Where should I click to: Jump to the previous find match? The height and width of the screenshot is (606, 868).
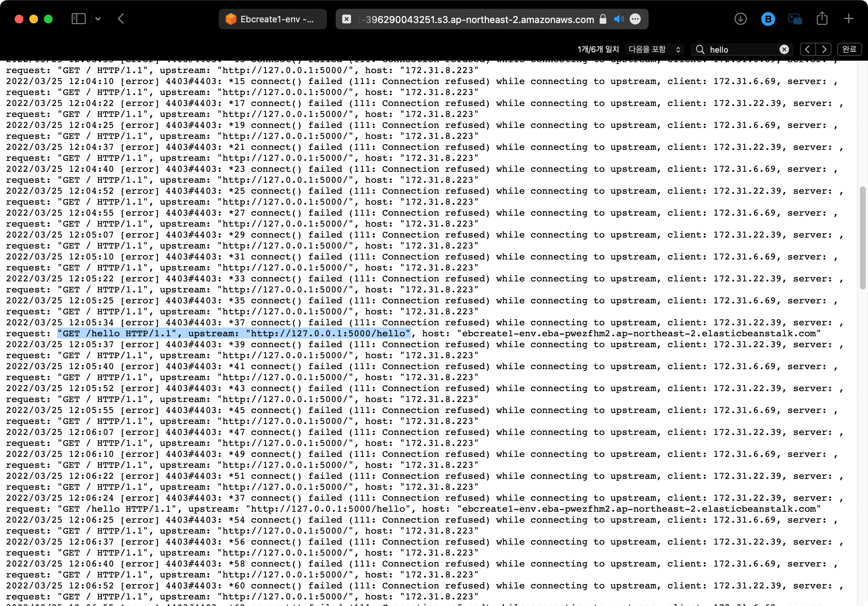808,49
